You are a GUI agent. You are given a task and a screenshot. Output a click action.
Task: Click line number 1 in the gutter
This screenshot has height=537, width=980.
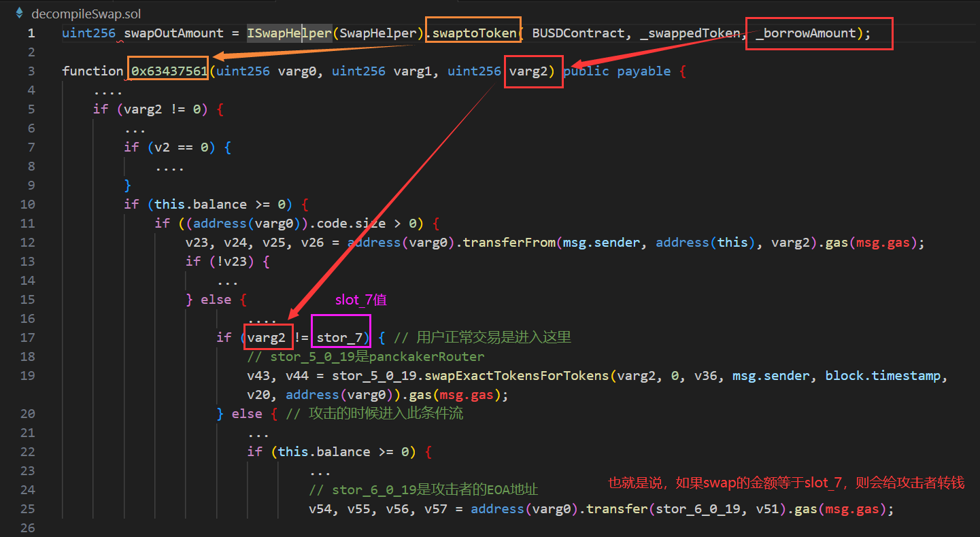click(31, 33)
